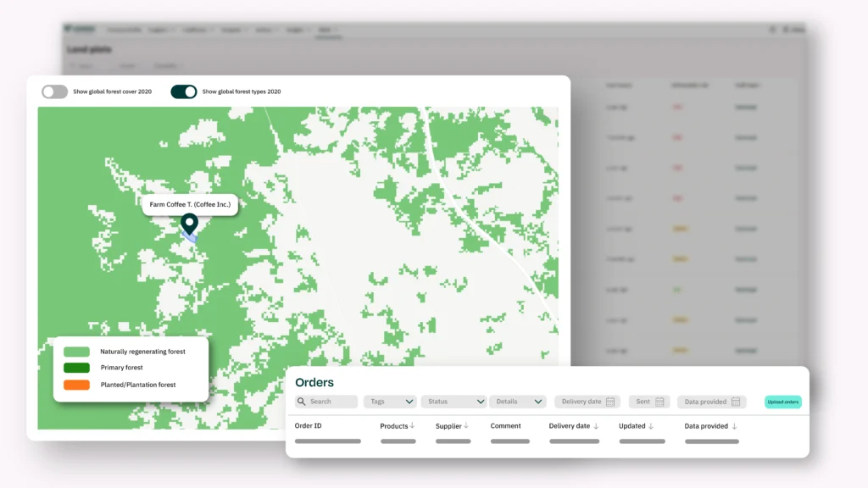Screen dimensions: 868x488
Task: Disable Show global forest types 2020 toggle
Action: 184,91
